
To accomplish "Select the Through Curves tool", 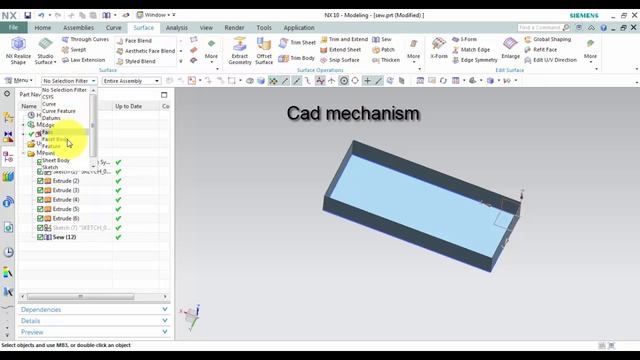I will (x=85, y=39).
